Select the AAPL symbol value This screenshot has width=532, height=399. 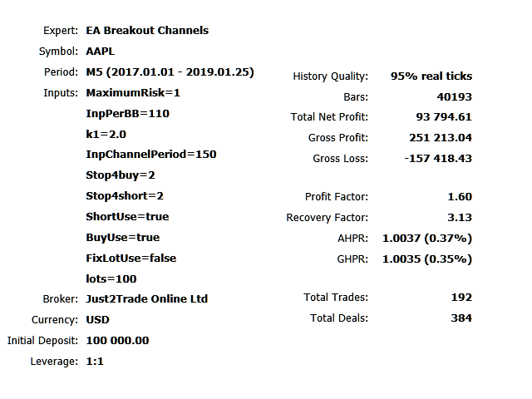pos(99,52)
